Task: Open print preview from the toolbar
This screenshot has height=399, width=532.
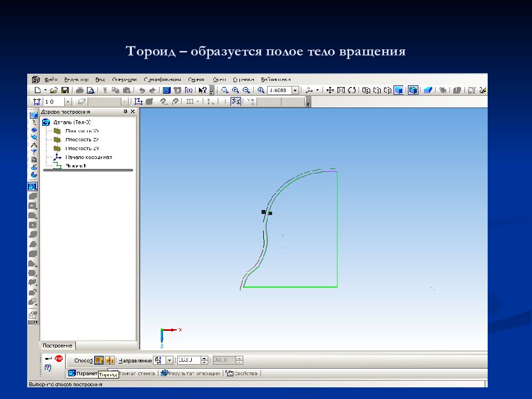Action: coord(90,90)
